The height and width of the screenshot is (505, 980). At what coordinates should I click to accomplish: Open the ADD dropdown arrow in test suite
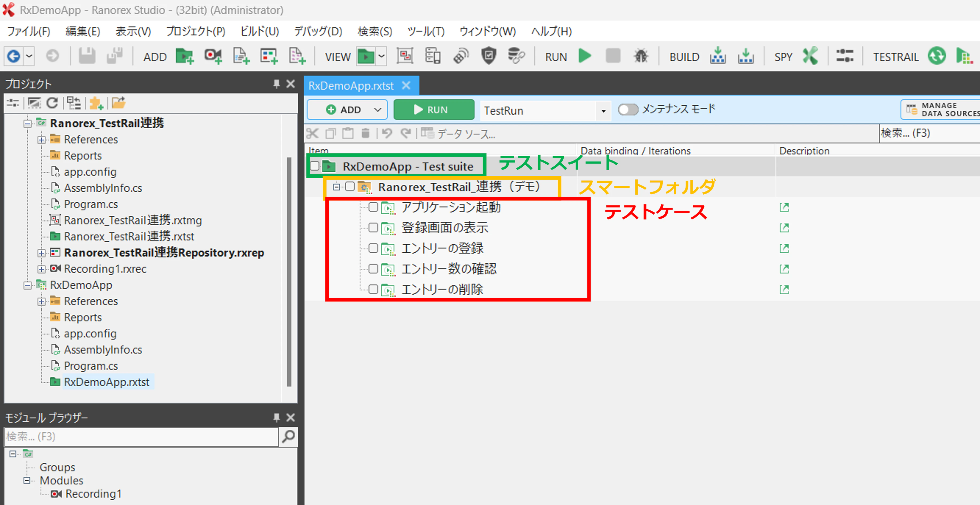tap(377, 110)
